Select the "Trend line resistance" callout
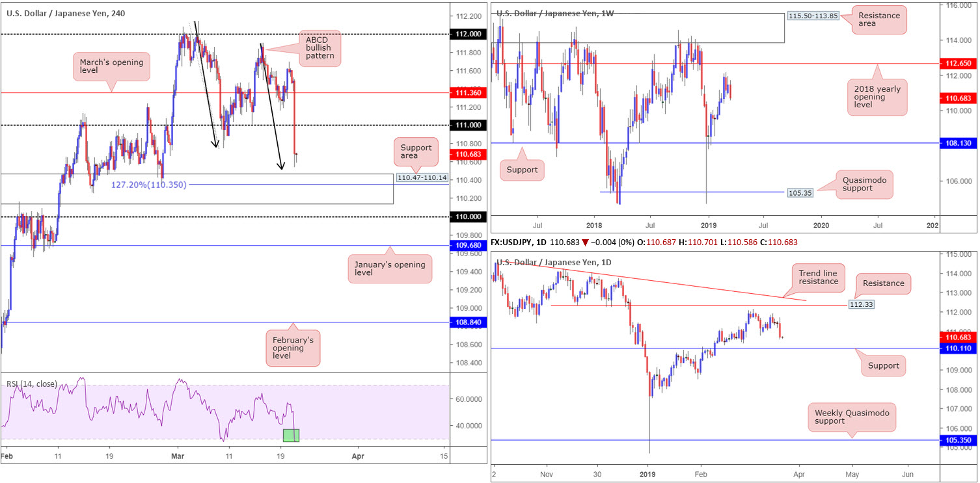 (x=820, y=279)
